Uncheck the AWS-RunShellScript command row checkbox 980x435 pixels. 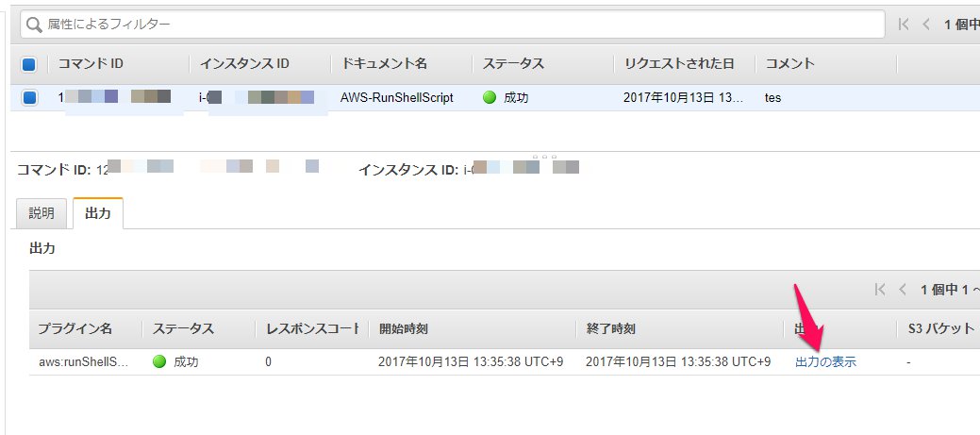(x=28, y=98)
